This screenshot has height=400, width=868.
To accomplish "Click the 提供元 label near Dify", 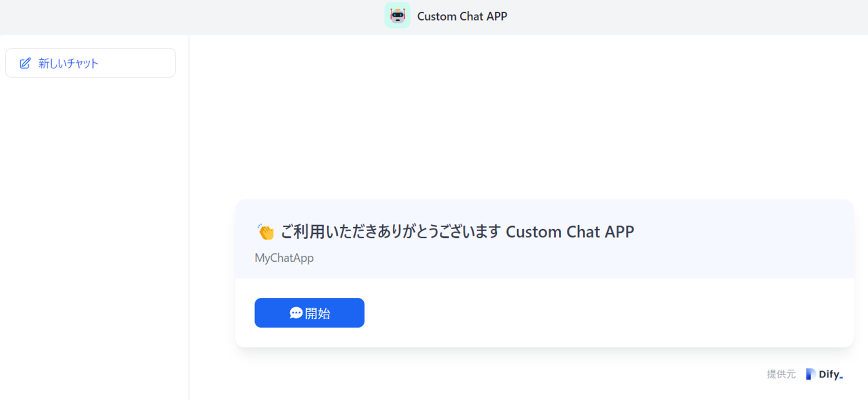I will point(781,375).
